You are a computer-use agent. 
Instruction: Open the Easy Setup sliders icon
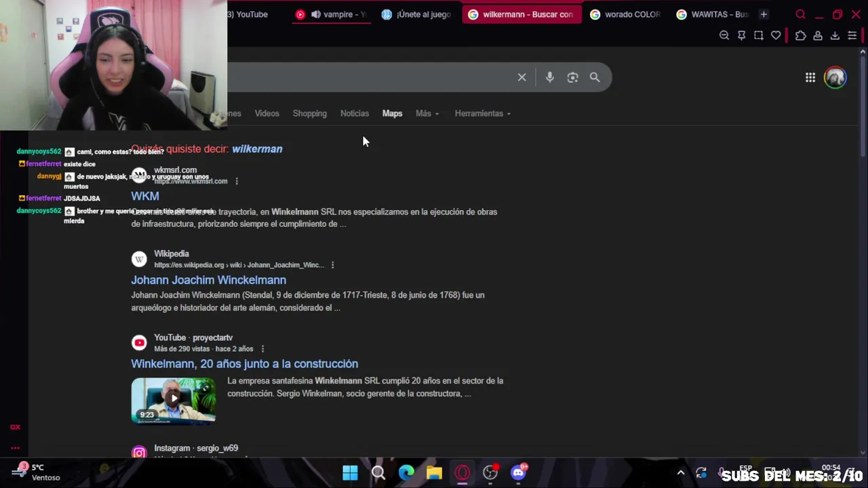tap(852, 35)
